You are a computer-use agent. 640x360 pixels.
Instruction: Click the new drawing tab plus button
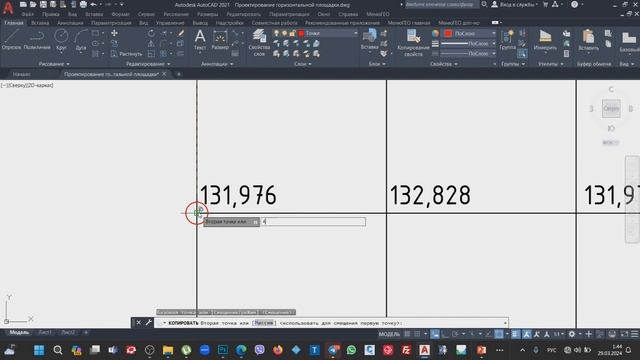click(x=179, y=74)
